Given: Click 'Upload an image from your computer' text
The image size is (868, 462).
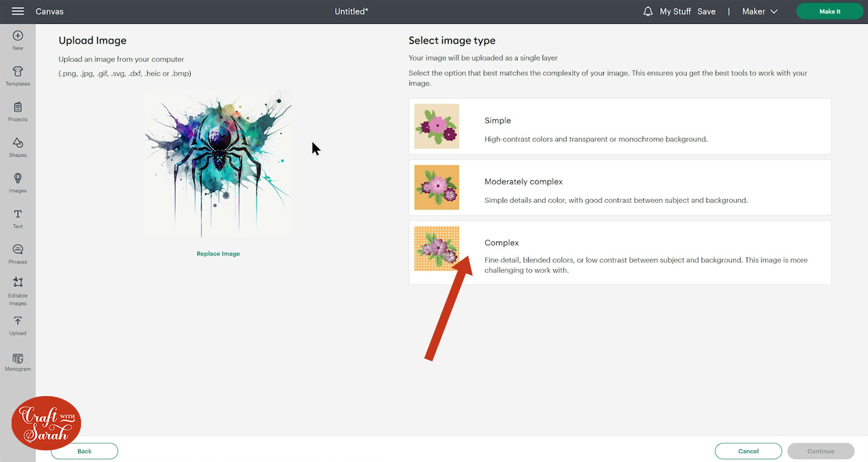Looking at the screenshot, I should pyautogui.click(x=122, y=60).
